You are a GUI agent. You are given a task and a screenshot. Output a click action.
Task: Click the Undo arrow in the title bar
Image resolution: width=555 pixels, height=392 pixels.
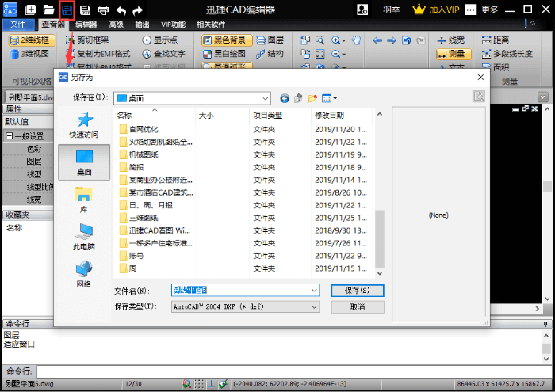click(121, 10)
